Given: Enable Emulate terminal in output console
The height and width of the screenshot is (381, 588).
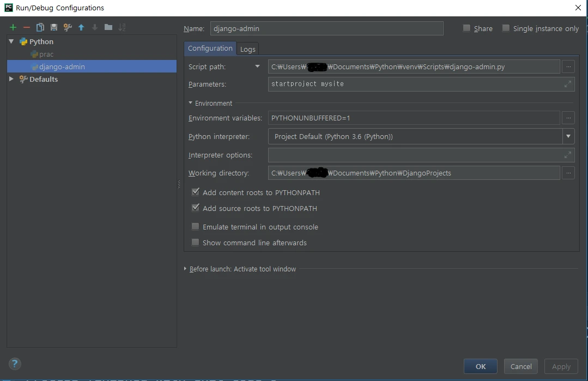Looking at the screenshot, I should [x=196, y=227].
